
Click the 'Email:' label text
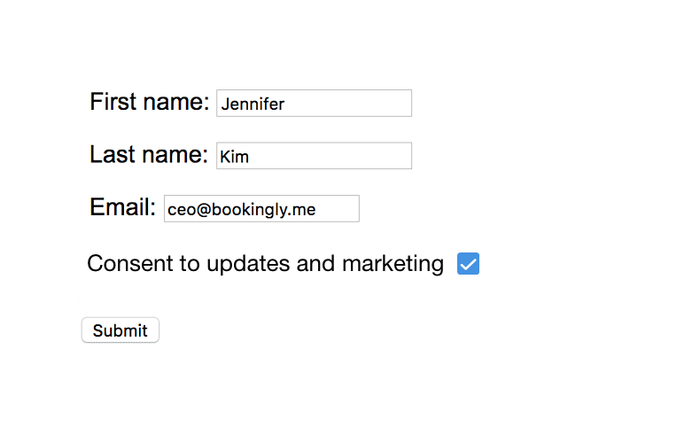(x=123, y=207)
